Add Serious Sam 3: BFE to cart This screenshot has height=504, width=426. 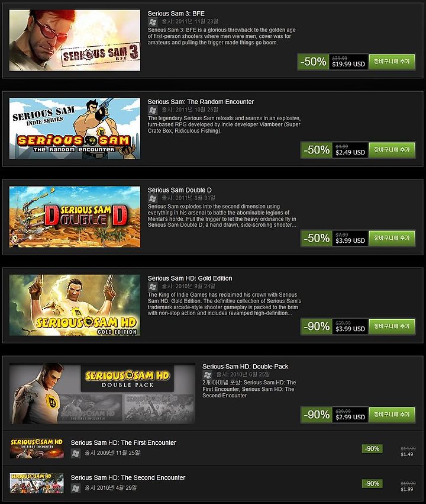392,62
